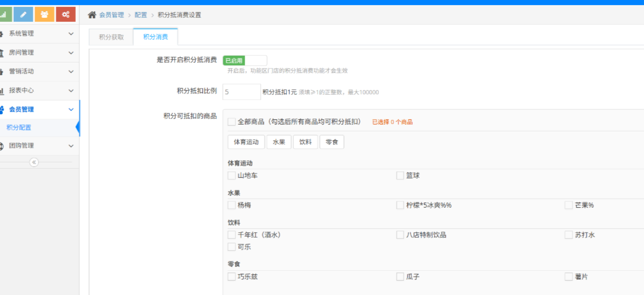Expand the 房间管理 menu chevron
Image resolution: width=644 pixels, height=295 pixels.
71,53
